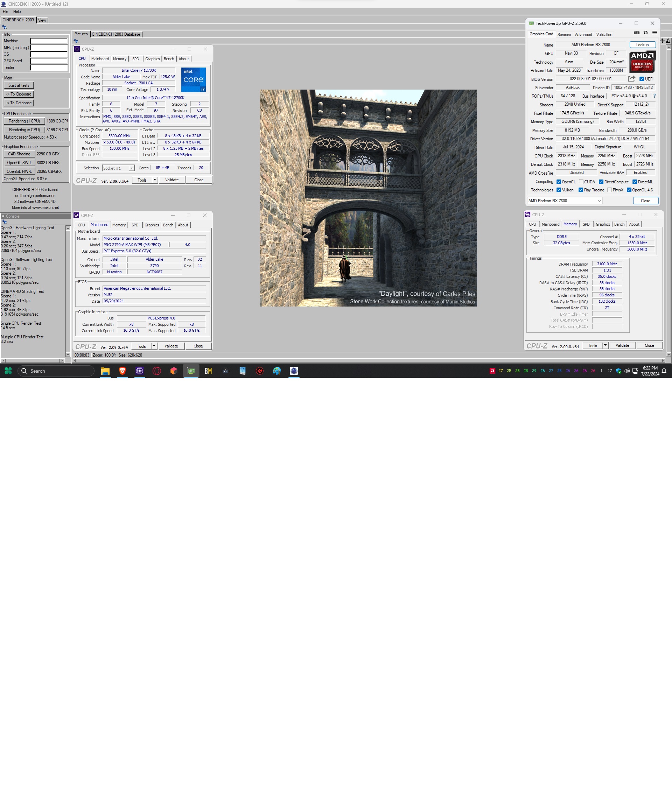The image size is (672, 809).
Task: Take a GPU-Z screenshot with camera icon
Action: [637, 33]
